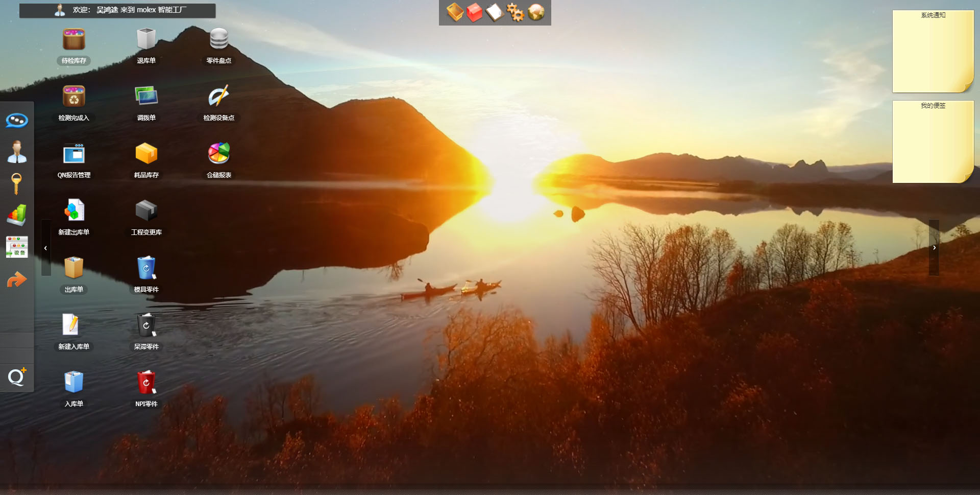980x495 pixels.
Task: Open the 退库单 trash bin icon
Action: click(146, 40)
